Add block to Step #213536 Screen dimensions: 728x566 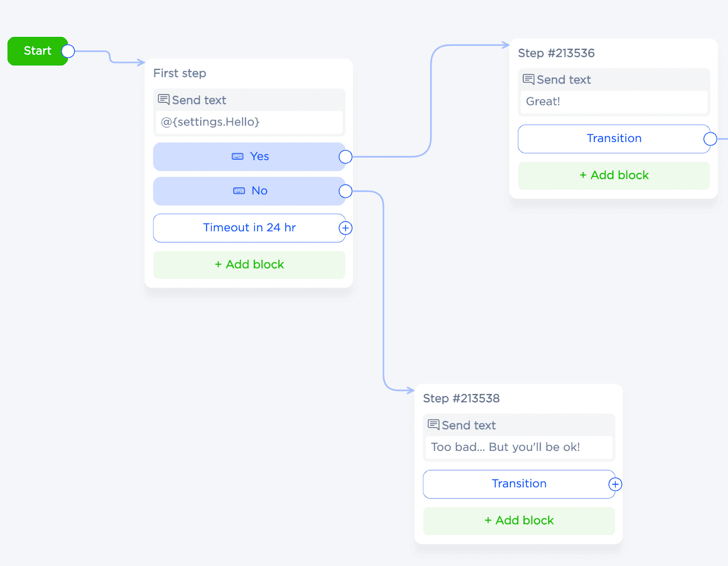[614, 176]
